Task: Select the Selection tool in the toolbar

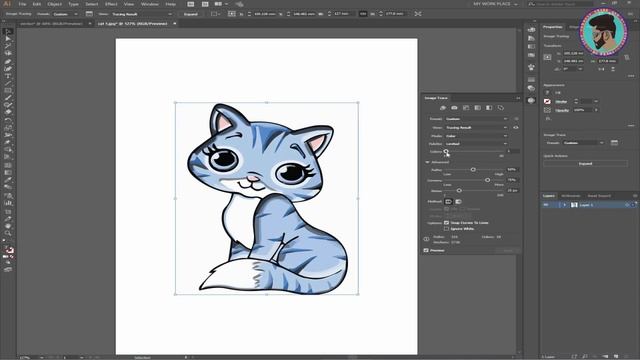Action: 8,31
